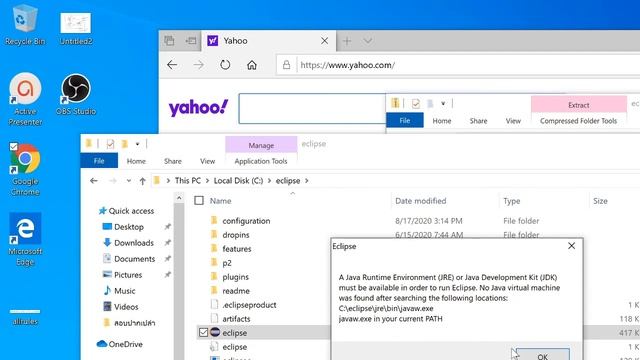This screenshot has height=360, width=640.
Task: Open Google Chrome desktop shortcut
Action: pyautogui.click(x=25, y=169)
